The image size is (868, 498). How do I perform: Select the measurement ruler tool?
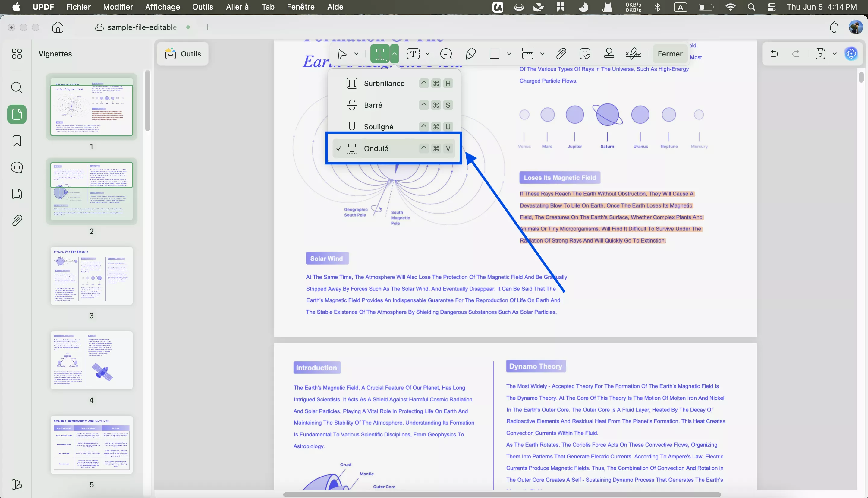click(x=528, y=54)
